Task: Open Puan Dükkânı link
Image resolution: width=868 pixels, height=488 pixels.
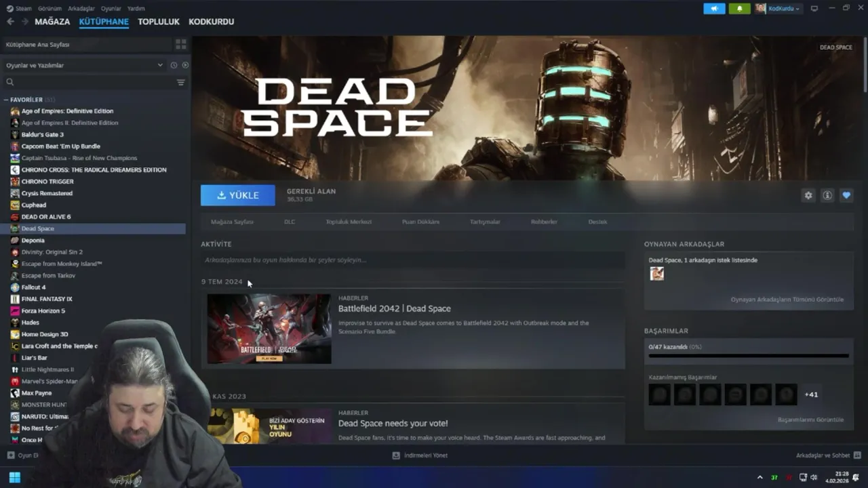Action: 420,222
